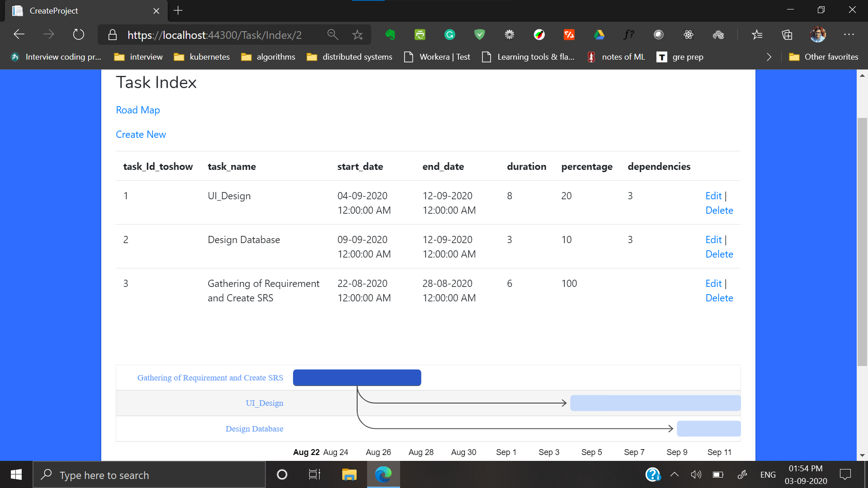
Task: Open the Collections icon in toolbar
Action: pos(787,35)
